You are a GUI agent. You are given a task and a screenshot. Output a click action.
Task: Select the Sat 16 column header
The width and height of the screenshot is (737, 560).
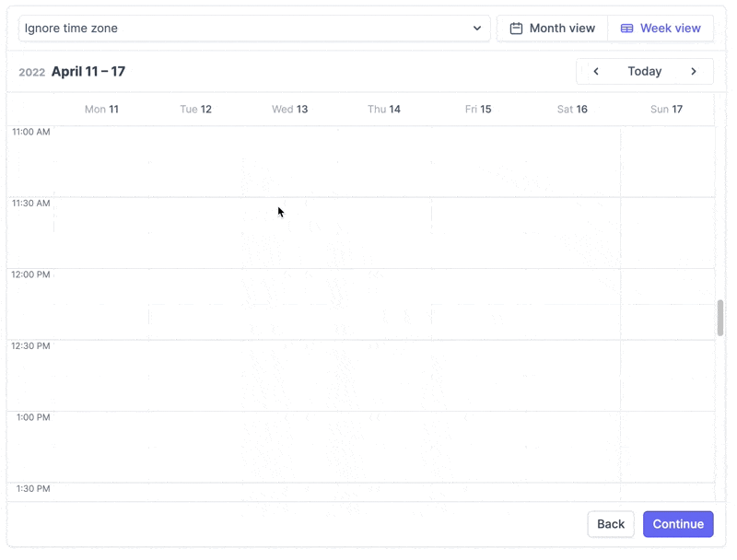coord(572,110)
